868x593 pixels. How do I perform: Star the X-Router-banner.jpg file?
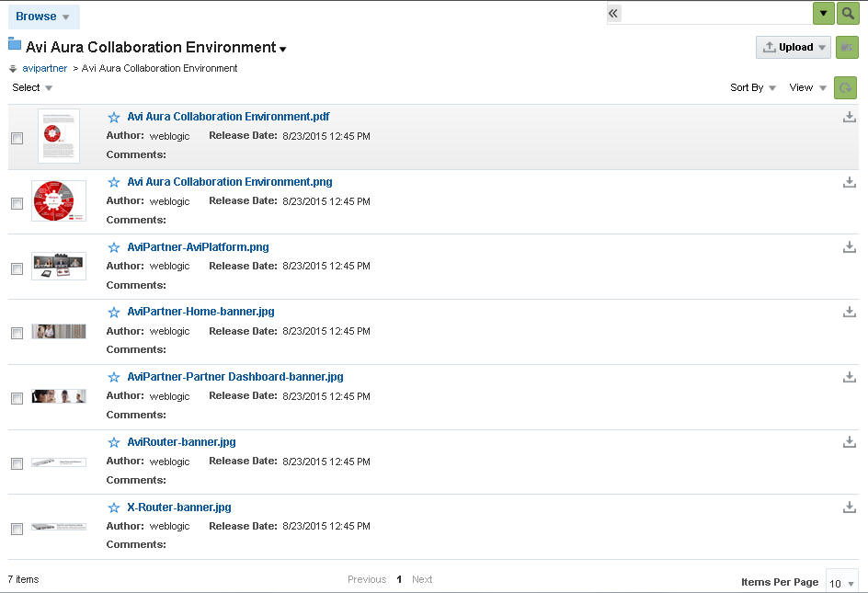(x=114, y=507)
